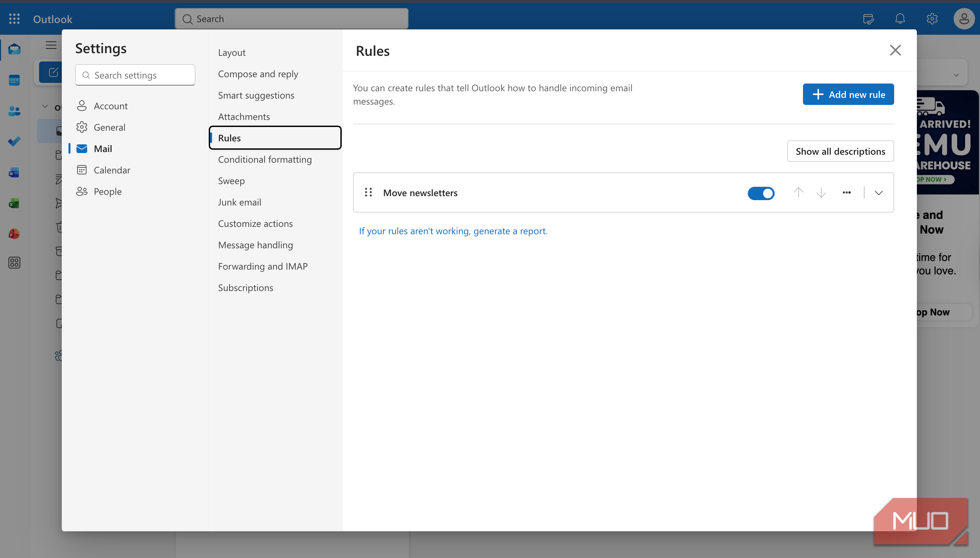The width and height of the screenshot is (980, 558).
Task: Click the New mail compose icon
Action: click(53, 72)
